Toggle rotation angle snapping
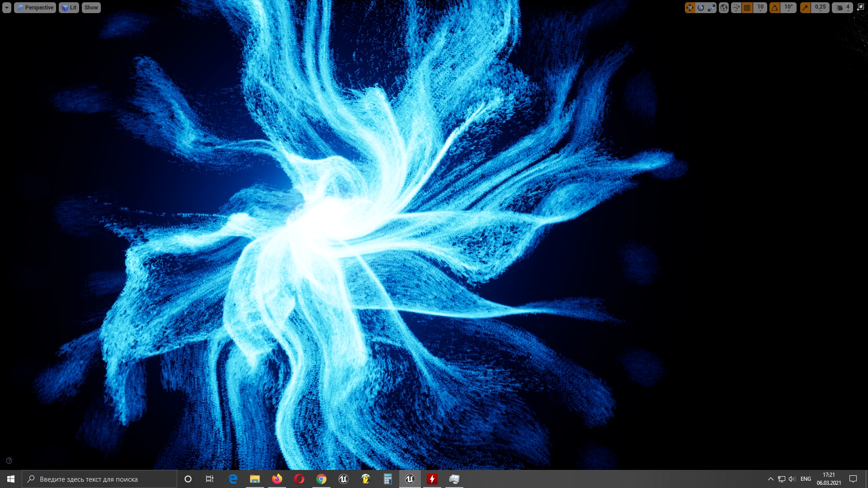 [x=775, y=8]
